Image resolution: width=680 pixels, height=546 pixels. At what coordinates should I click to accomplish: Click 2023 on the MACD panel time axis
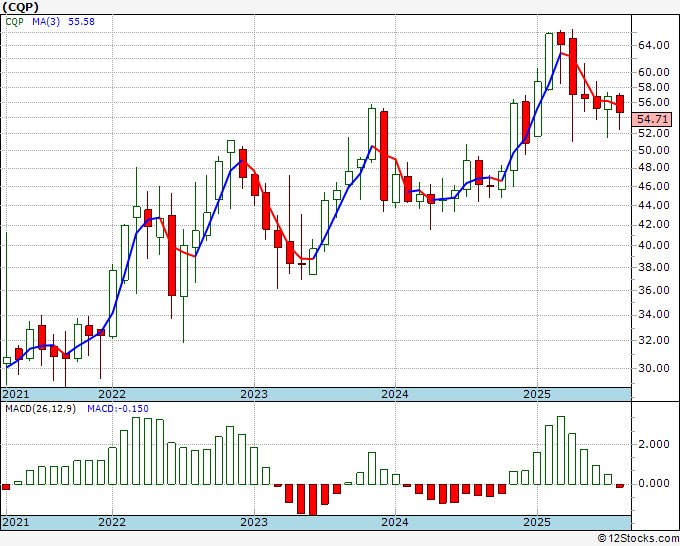click(254, 522)
